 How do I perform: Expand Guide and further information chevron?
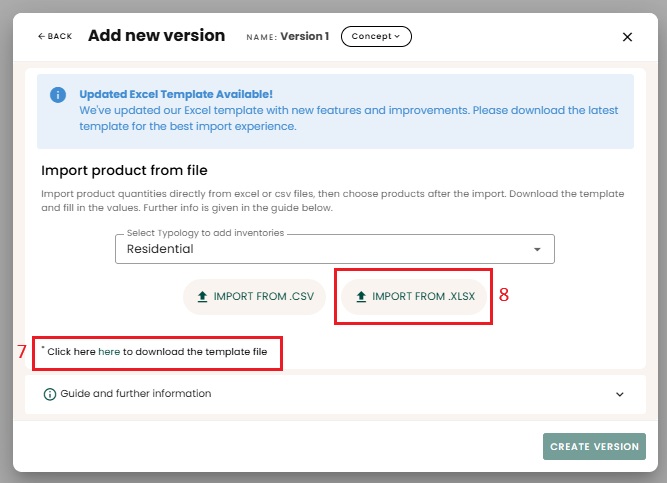[x=620, y=394]
